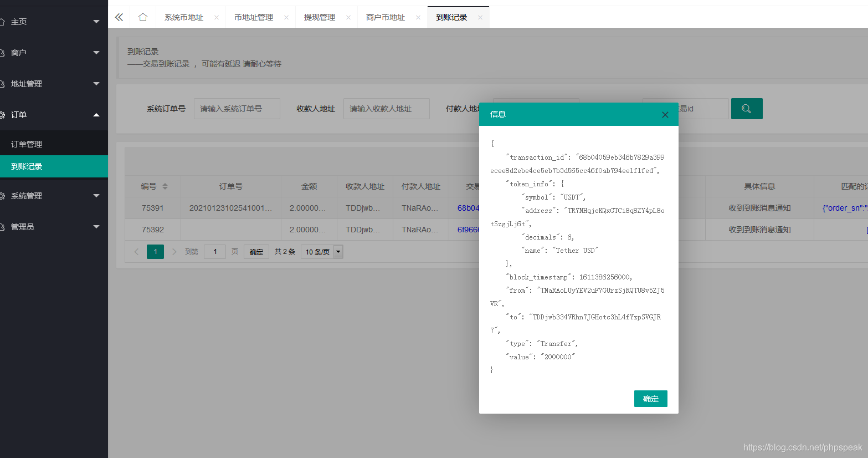Switch to 商户币地址 tab
Image resolution: width=868 pixels, height=458 pixels.
[x=386, y=18]
